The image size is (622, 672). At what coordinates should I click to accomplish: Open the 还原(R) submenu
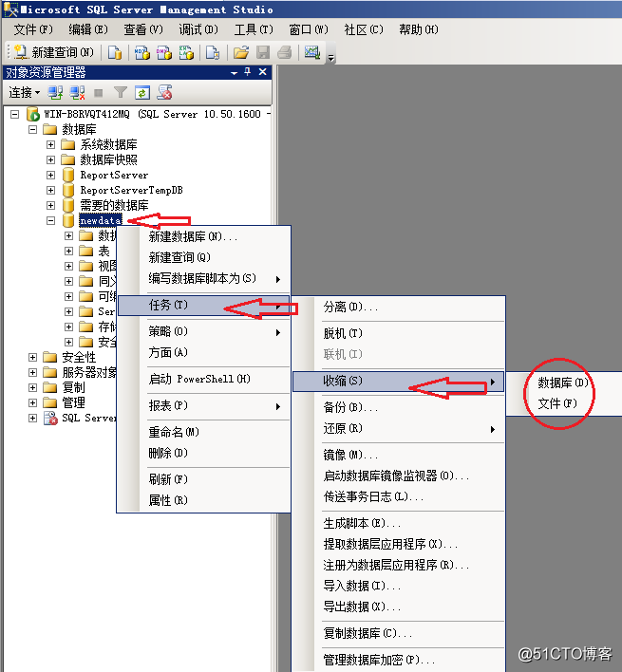(398, 429)
